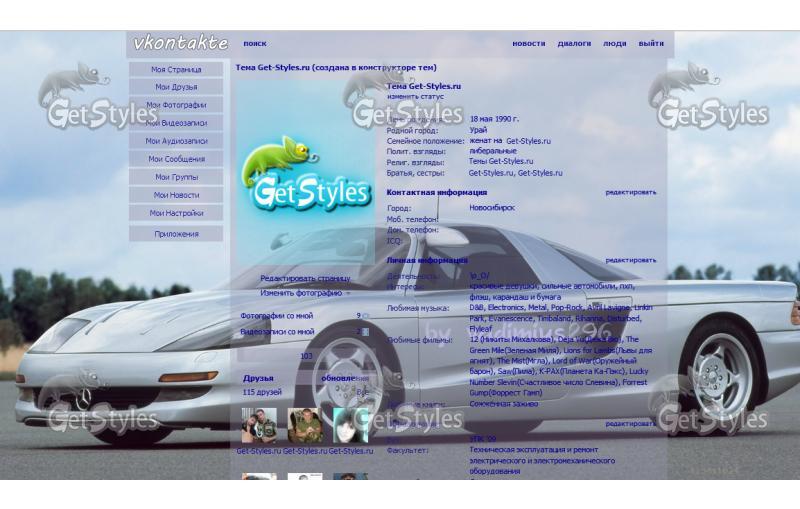Click the Техническая эксплуатация и ремонт faculty text

534,450
